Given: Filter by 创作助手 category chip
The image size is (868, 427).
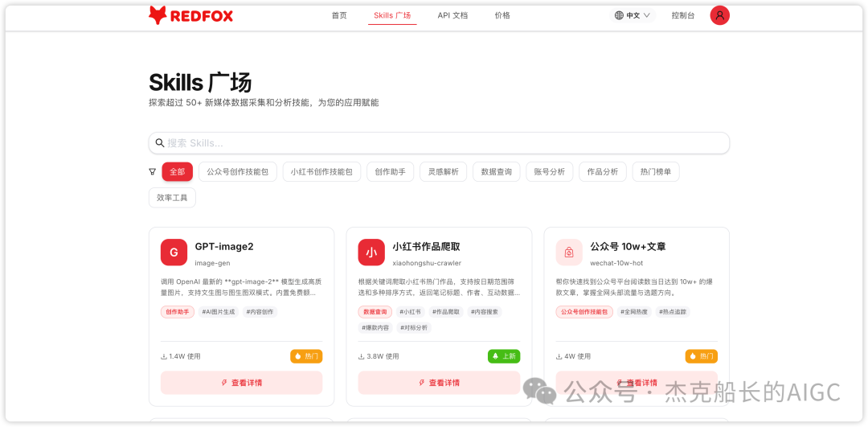Looking at the screenshot, I should 391,172.
